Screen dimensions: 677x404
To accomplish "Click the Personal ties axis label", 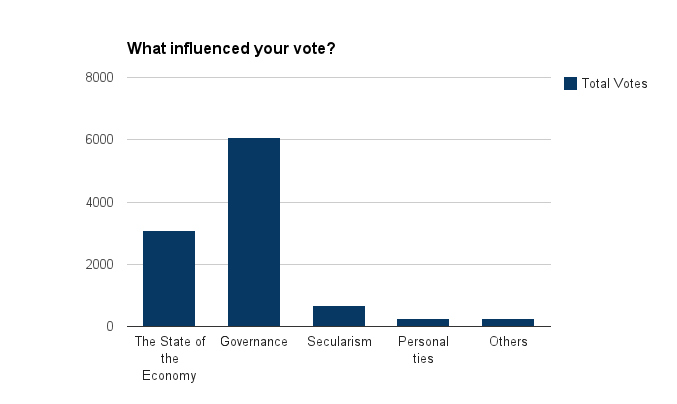I will click(x=423, y=350).
